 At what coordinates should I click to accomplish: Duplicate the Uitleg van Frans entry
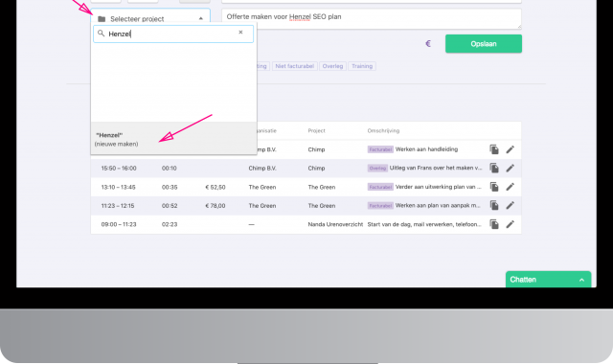pyautogui.click(x=494, y=169)
